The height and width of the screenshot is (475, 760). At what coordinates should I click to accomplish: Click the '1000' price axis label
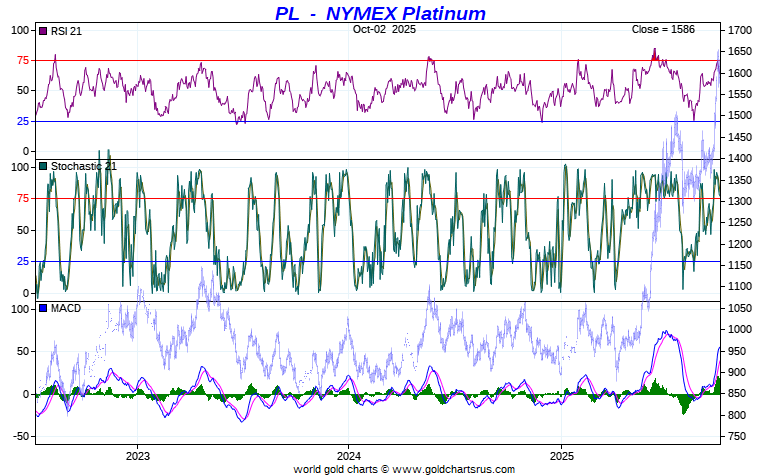740,330
